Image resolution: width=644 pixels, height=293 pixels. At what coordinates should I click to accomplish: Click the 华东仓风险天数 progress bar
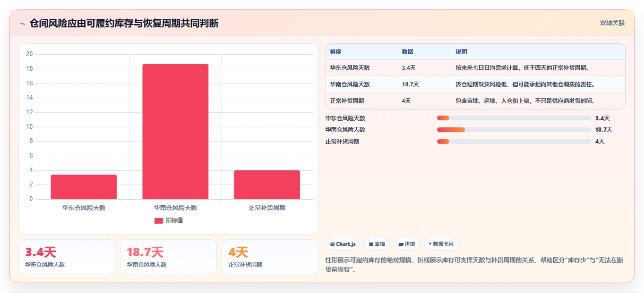[514, 118]
